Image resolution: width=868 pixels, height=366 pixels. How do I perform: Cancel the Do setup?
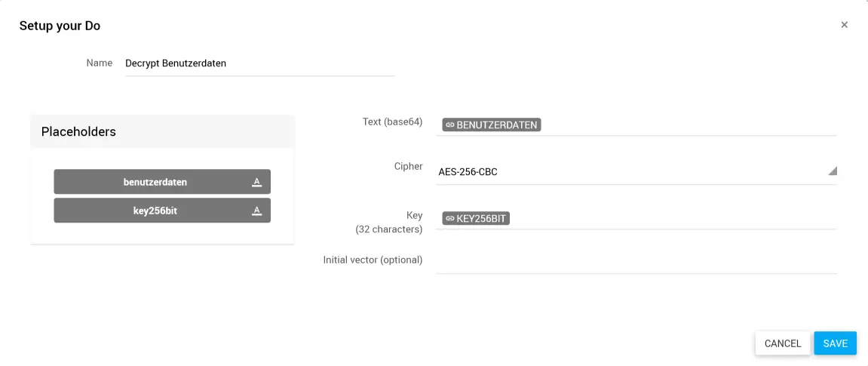[x=782, y=343]
